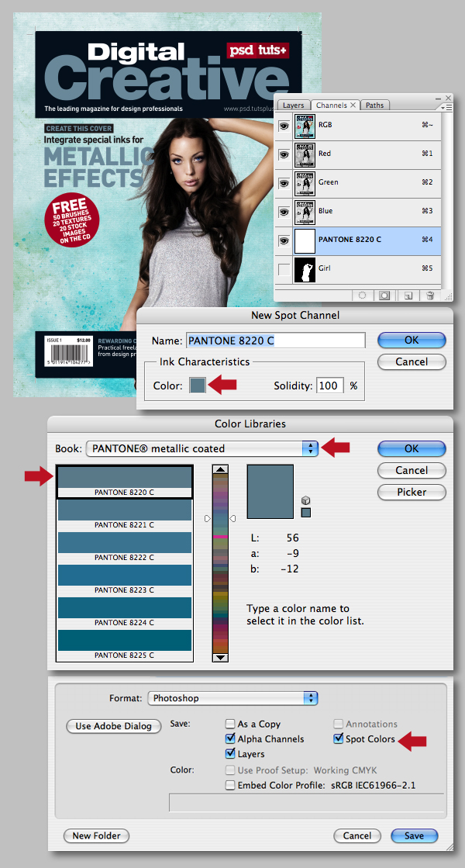Select the Blue channel row
This screenshot has height=868, width=465.
358,213
